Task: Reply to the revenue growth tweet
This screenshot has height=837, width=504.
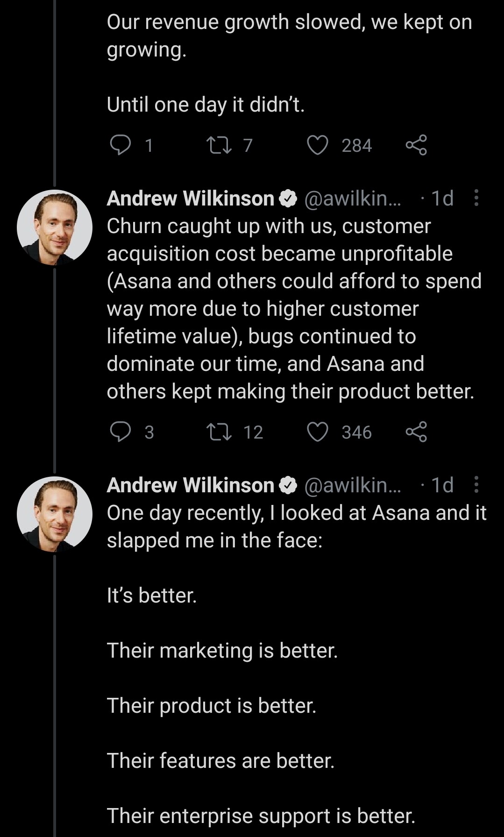Action: 120,145
